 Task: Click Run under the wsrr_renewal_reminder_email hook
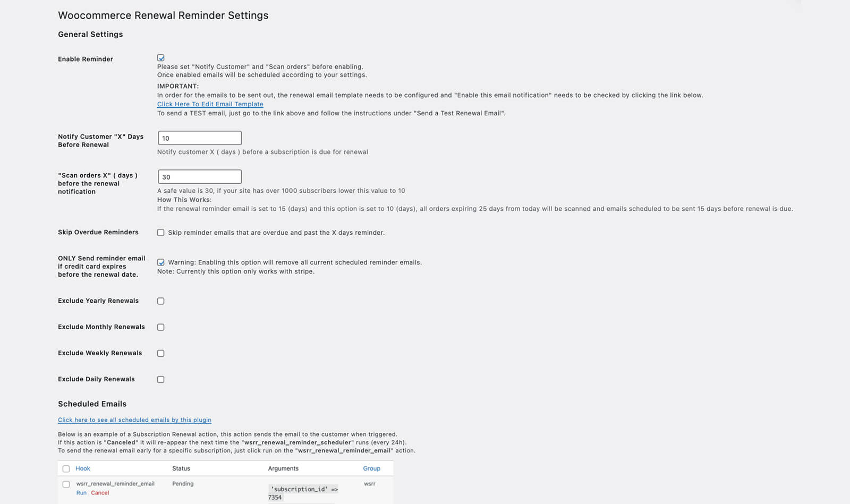tap(81, 493)
